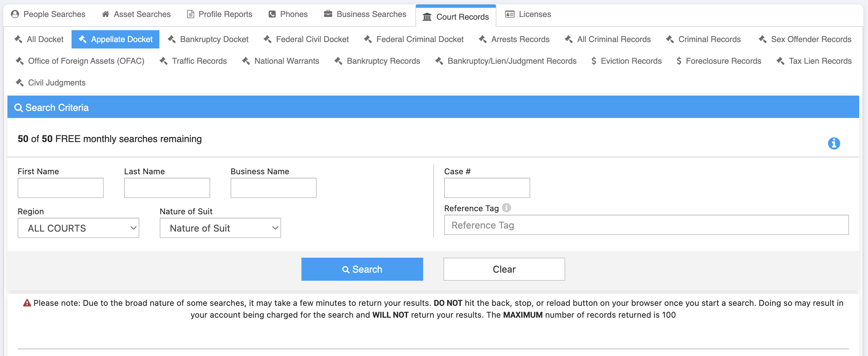Open Criminal Records search
This screenshot has height=356, width=868.
click(703, 39)
